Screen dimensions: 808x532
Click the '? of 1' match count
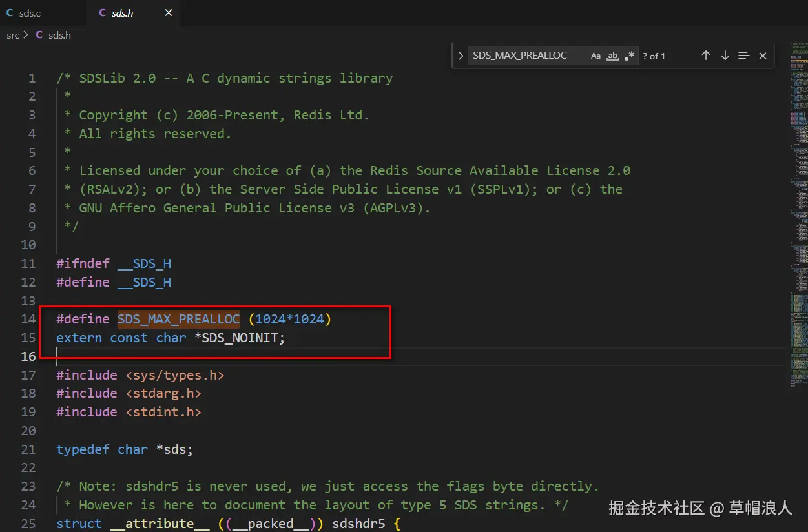point(654,56)
